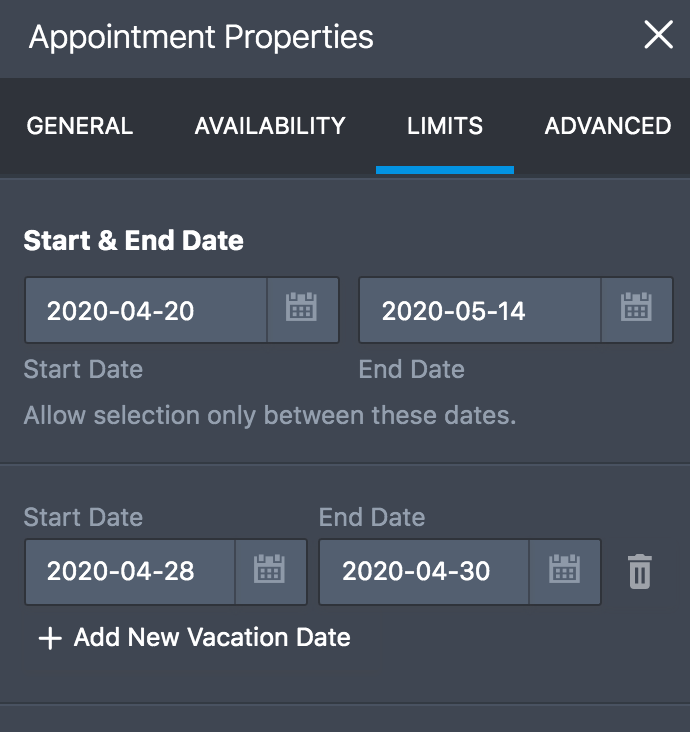The height and width of the screenshot is (732, 690).
Task: Click the Start Date label under 2020-04-20
Action: pos(83,369)
